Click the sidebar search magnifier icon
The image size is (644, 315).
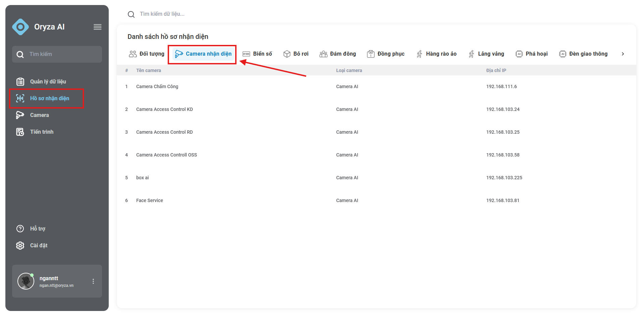pos(20,54)
